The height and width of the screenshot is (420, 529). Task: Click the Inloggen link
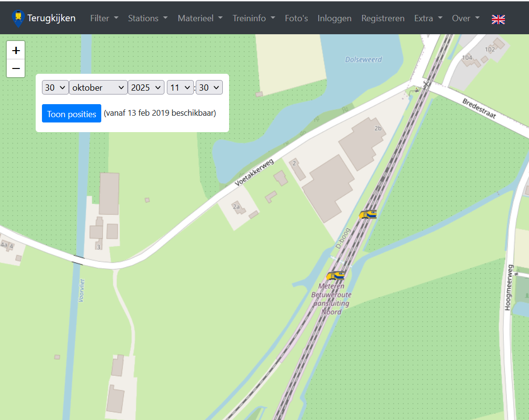click(334, 18)
